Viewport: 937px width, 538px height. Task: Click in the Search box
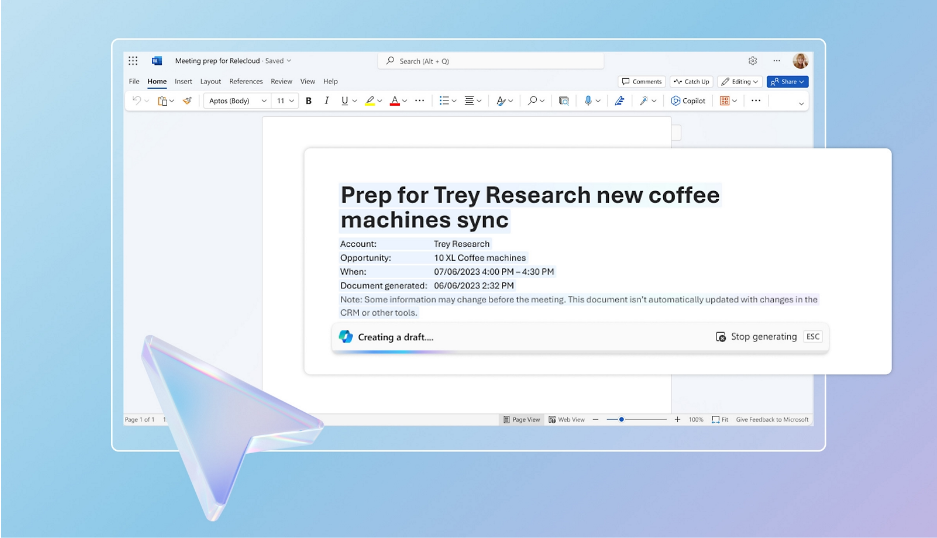click(x=491, y=61)
